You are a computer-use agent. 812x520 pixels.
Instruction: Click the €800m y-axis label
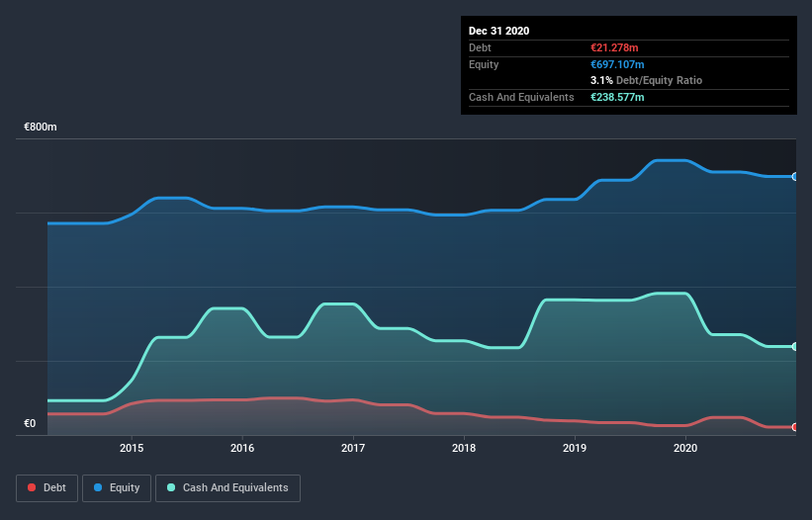click(41, 127)
